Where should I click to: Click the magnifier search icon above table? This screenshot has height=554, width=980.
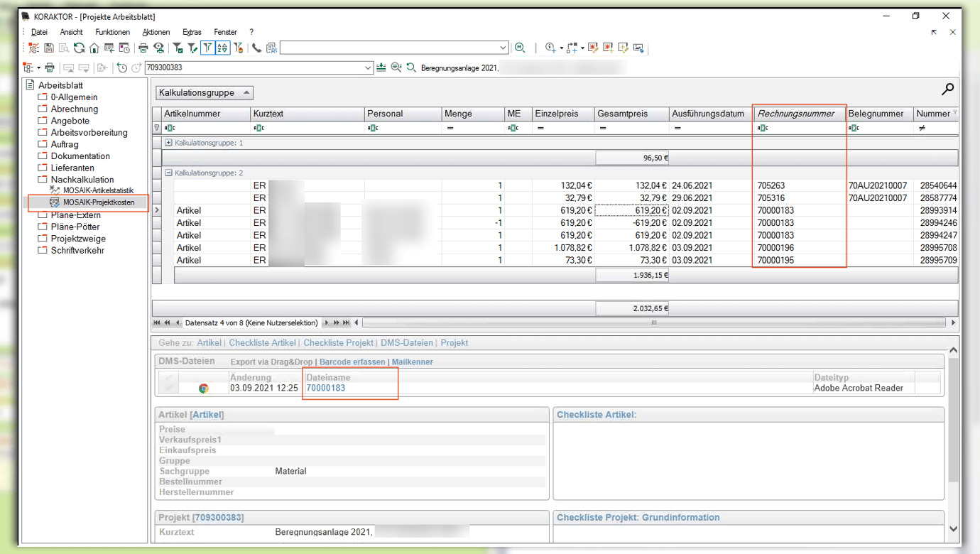[947, 89]
